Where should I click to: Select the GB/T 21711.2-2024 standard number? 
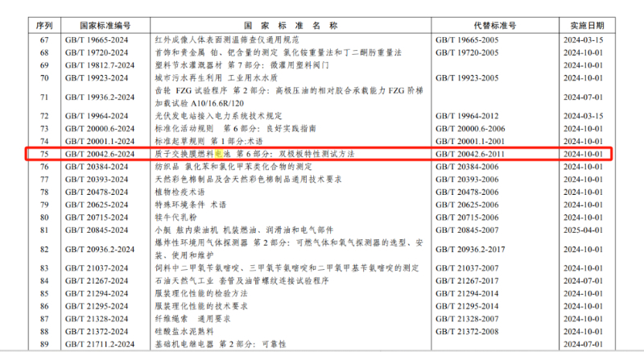click(x=100, y=345)
